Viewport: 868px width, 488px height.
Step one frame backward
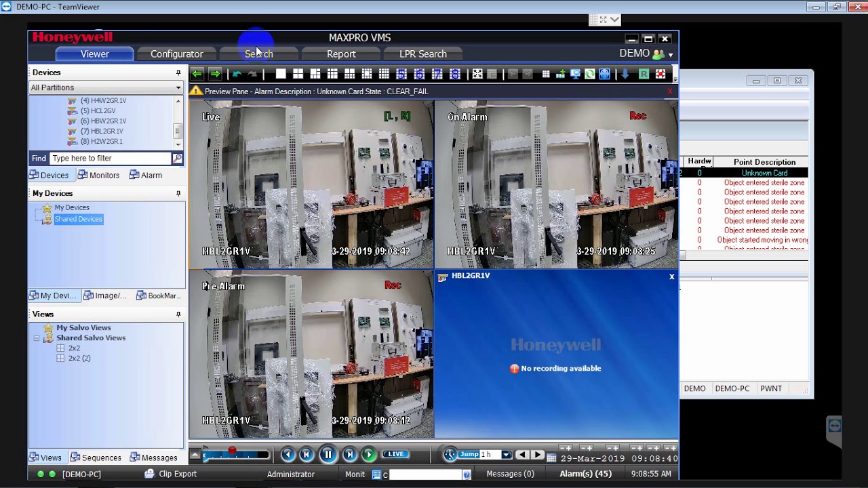(x=307, y=454)
